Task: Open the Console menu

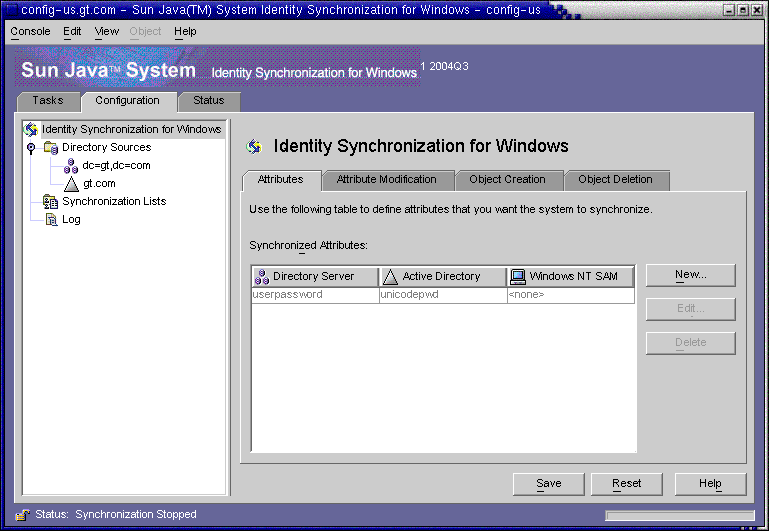Action: tap(30, 31)
